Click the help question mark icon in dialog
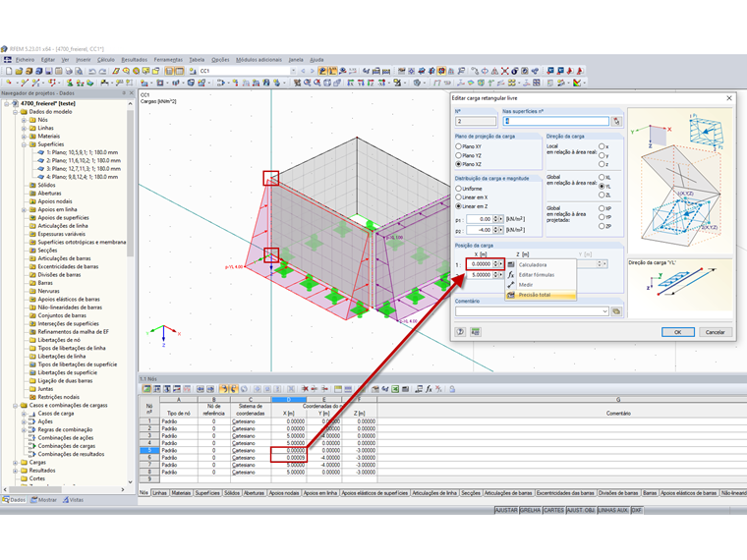The image size is (747, 560). (460, 332)
